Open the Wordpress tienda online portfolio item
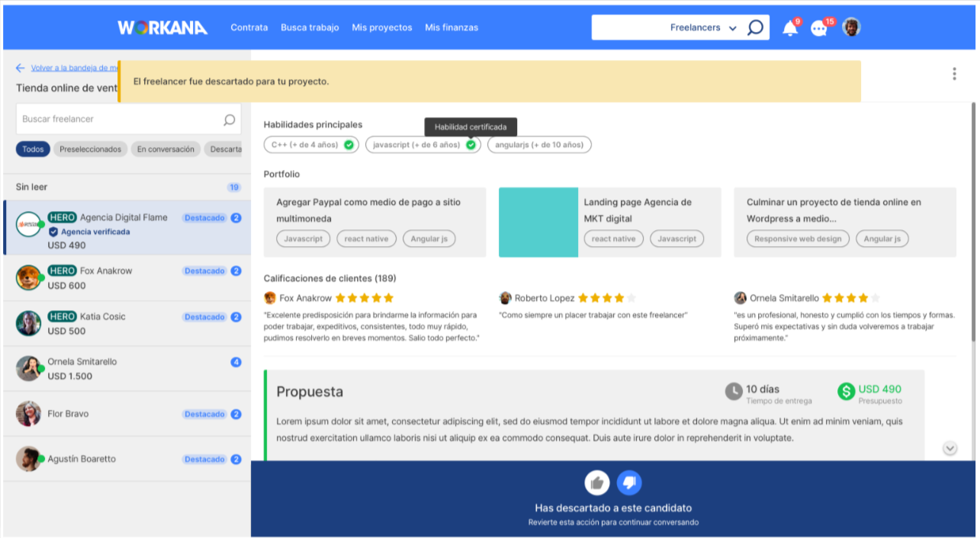This screenshot has width=980, height=538. [844, 222]
